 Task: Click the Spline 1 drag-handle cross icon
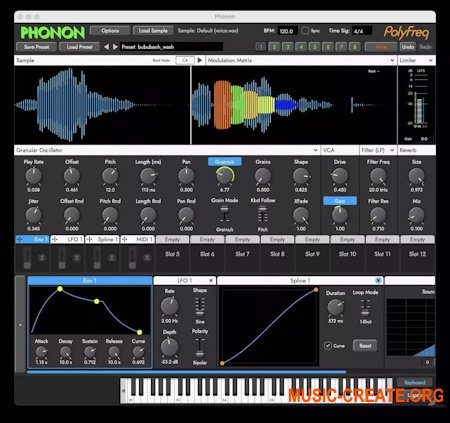point(90,239)
